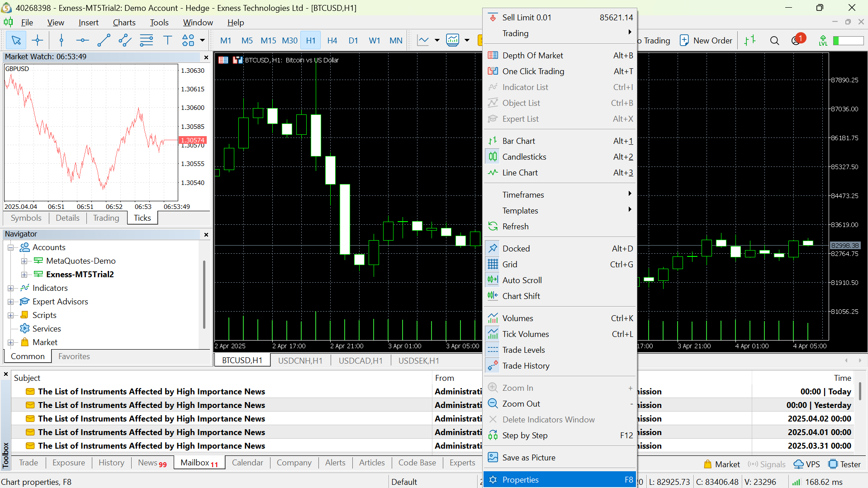Image resolution: width=868 pixels, height=488 pixels.
Task: Select the crosshair tool
Action: tap(38, 40)
